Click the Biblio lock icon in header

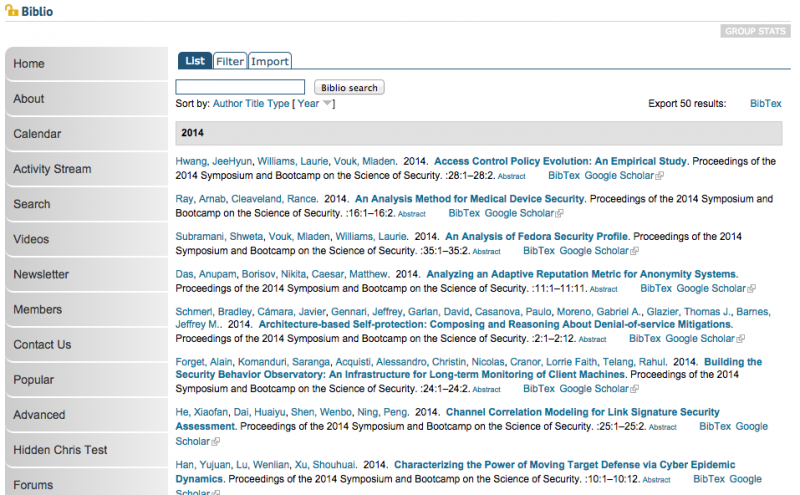tap(12, 10)
